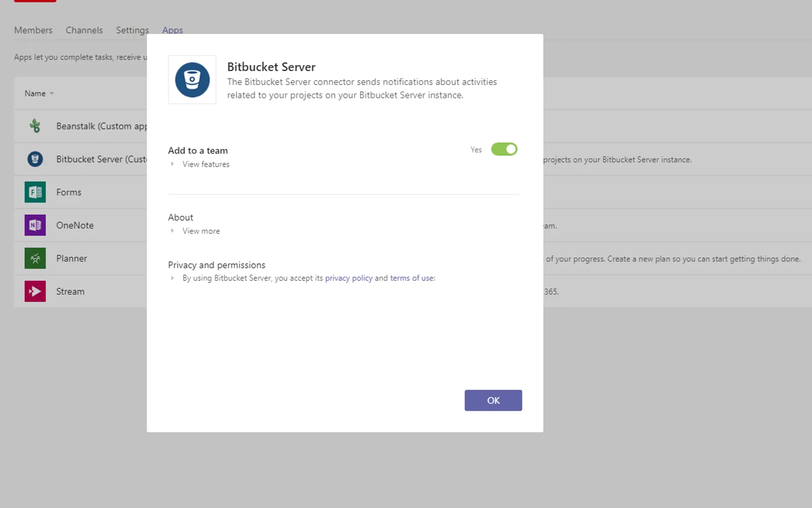Click the Forms row name

[x=69, y=192]
